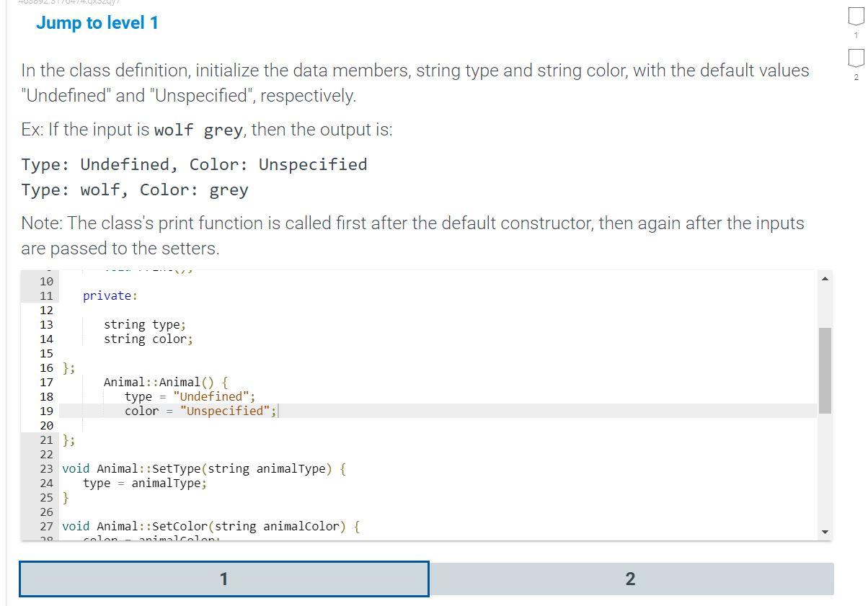
Task: Select the Animal::SetType function signature
Action: click(204, 468)
